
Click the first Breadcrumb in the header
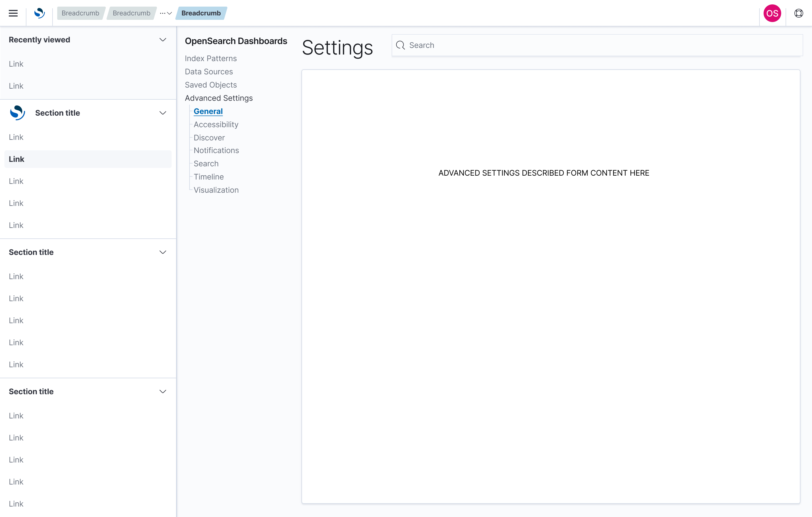click(x=80, y=13)
